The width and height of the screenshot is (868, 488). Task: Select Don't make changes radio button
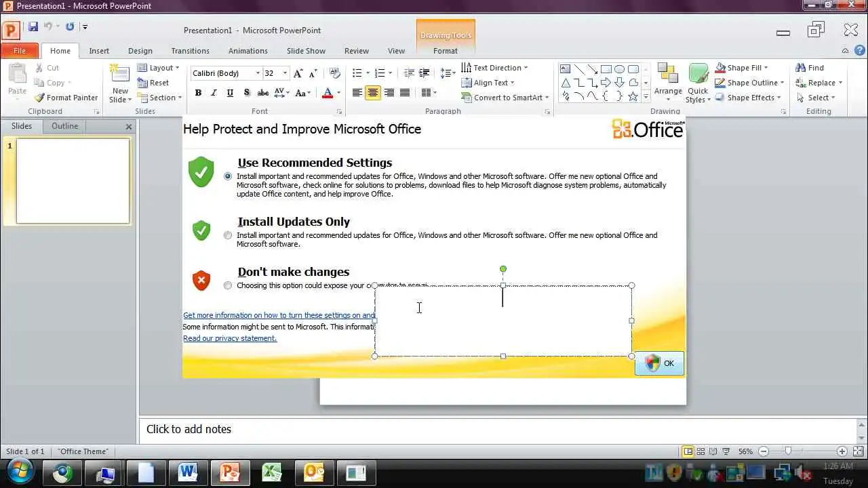(x=227, y=285)
